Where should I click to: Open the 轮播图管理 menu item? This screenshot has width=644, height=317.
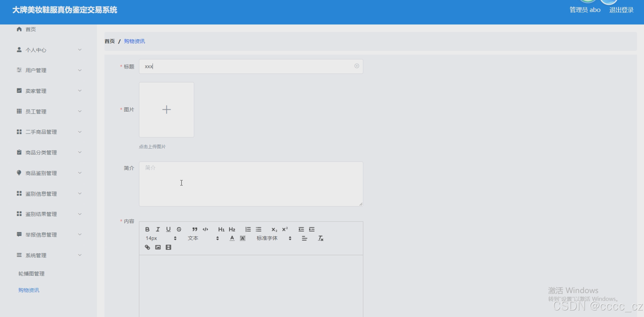(x=31, y=274)
